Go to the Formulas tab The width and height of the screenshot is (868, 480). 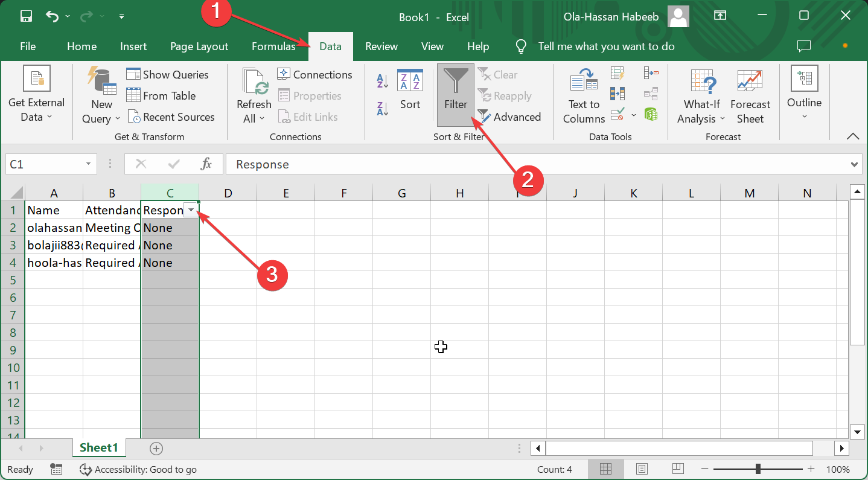coord(273,46)
